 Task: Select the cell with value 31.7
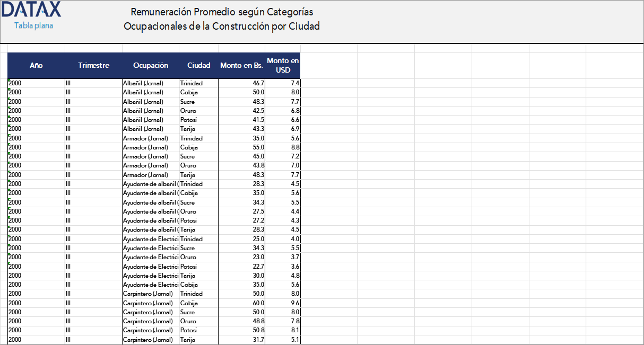242,340
